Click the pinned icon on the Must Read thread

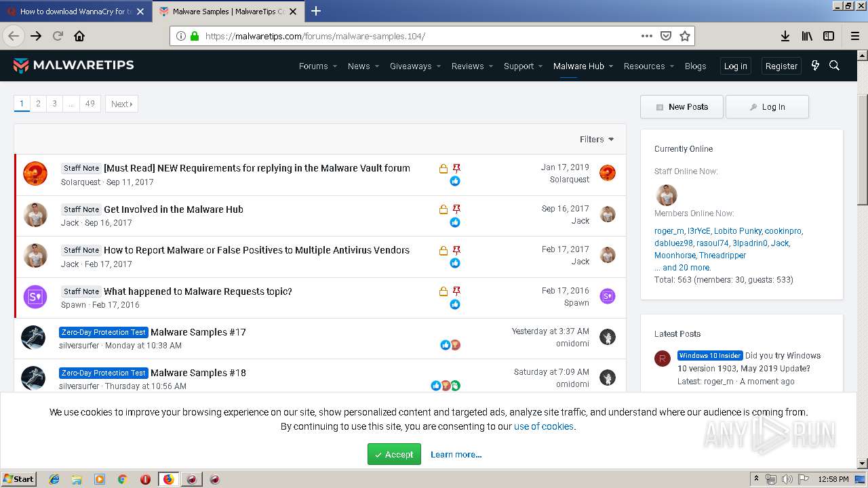(456, 168)
